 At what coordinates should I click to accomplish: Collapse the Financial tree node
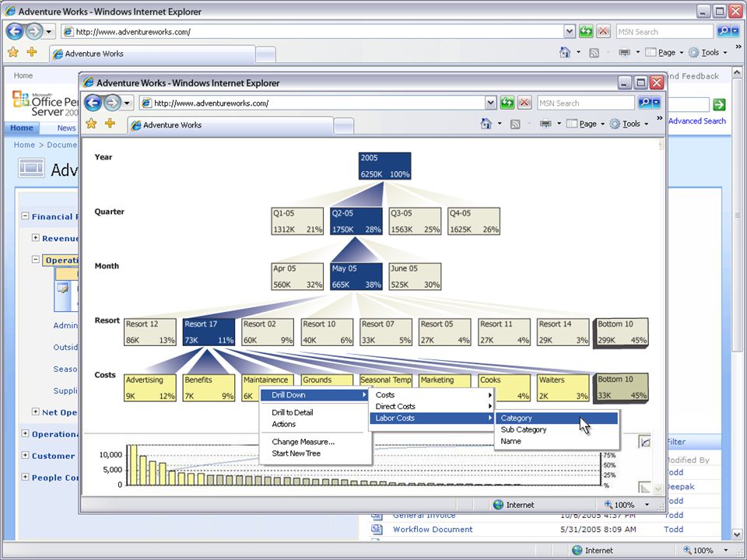[x=25, y=215]
